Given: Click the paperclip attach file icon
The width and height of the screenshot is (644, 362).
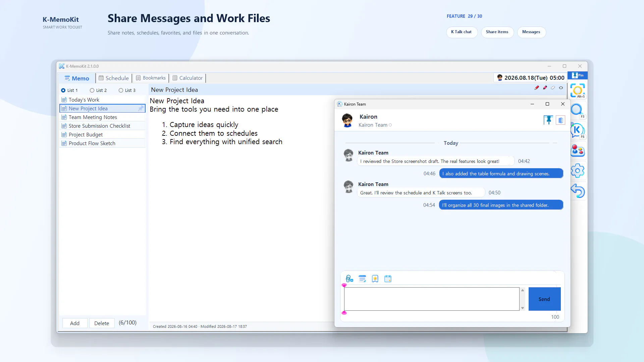Looking at the screenshot, I should pos(349,279).
